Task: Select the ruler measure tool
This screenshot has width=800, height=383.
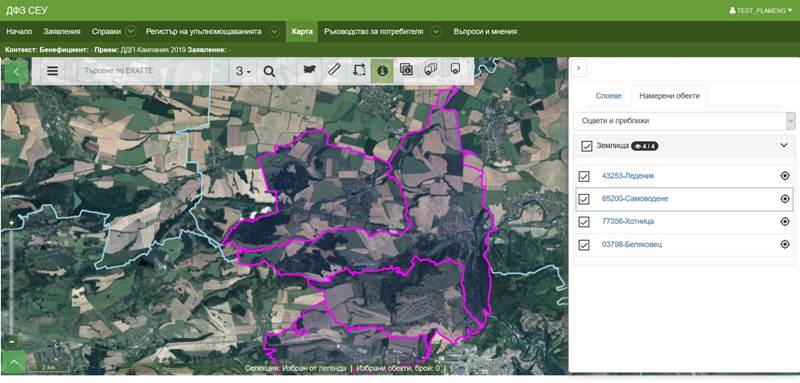Action: tap(334, 70)
